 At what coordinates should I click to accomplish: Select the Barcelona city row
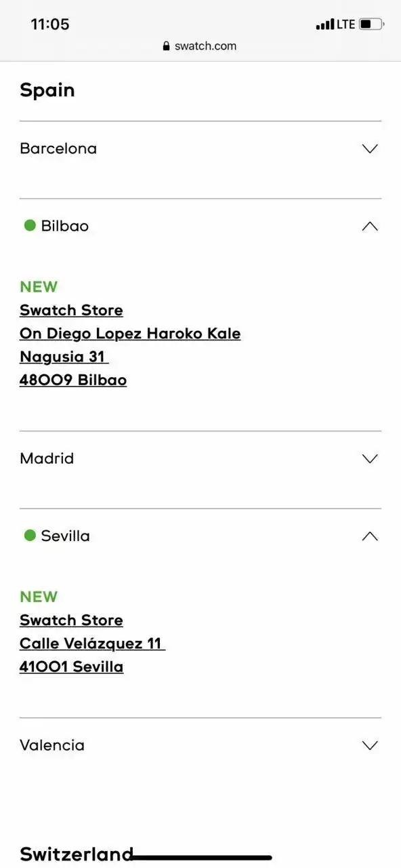tap(200, 149)
